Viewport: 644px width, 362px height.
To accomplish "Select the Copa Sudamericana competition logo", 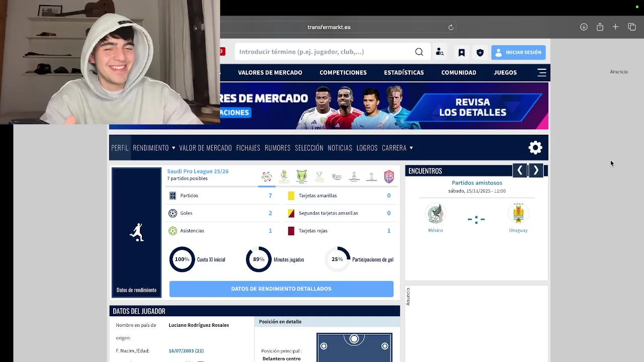I will click(371, 176).
